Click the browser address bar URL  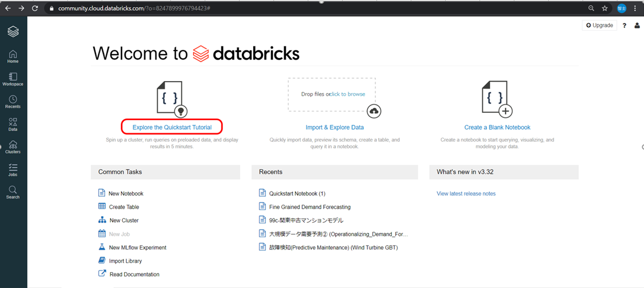coord(135,8)
